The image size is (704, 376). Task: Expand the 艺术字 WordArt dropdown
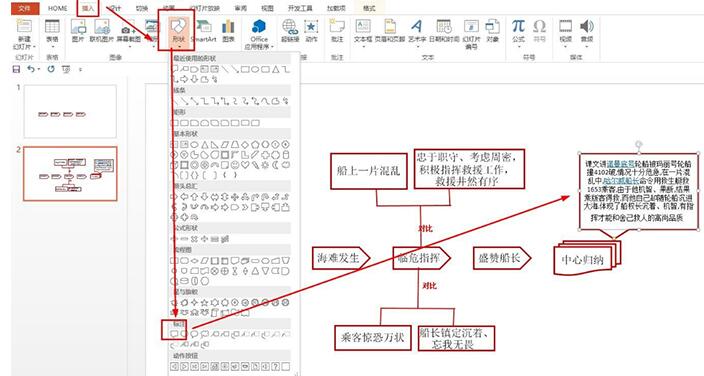(417, 46)
